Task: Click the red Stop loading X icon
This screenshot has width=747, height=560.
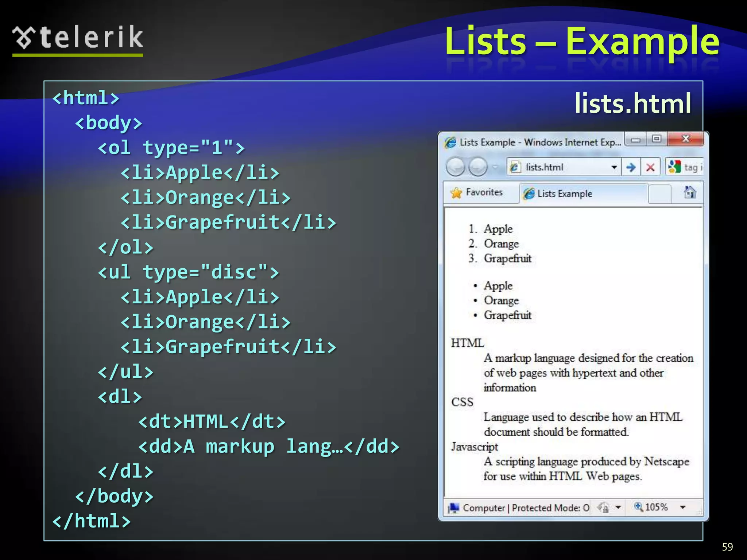Action: 650,167
